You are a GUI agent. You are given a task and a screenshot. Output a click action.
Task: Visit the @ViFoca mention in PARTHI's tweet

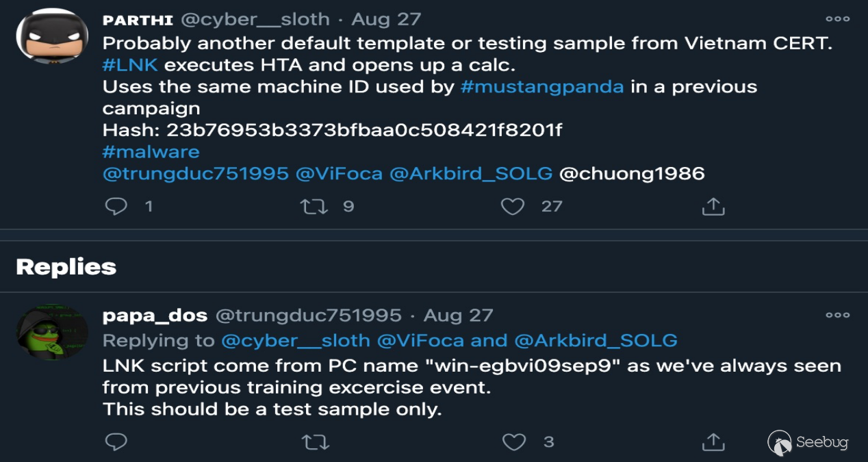[339, 173]
